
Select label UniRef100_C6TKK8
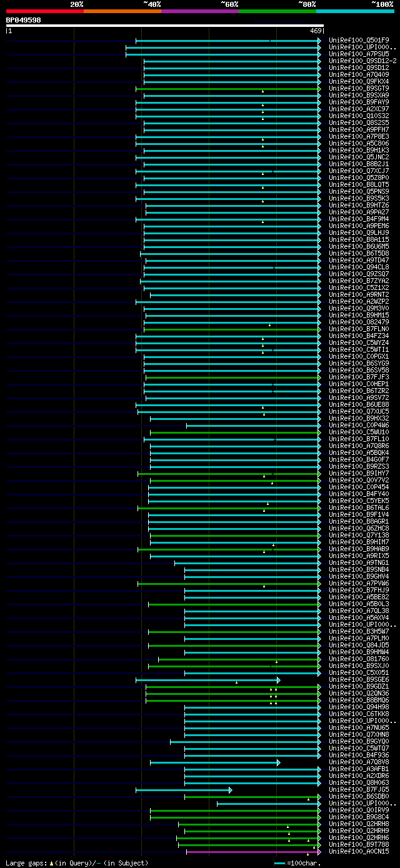[x=359, y=714]
